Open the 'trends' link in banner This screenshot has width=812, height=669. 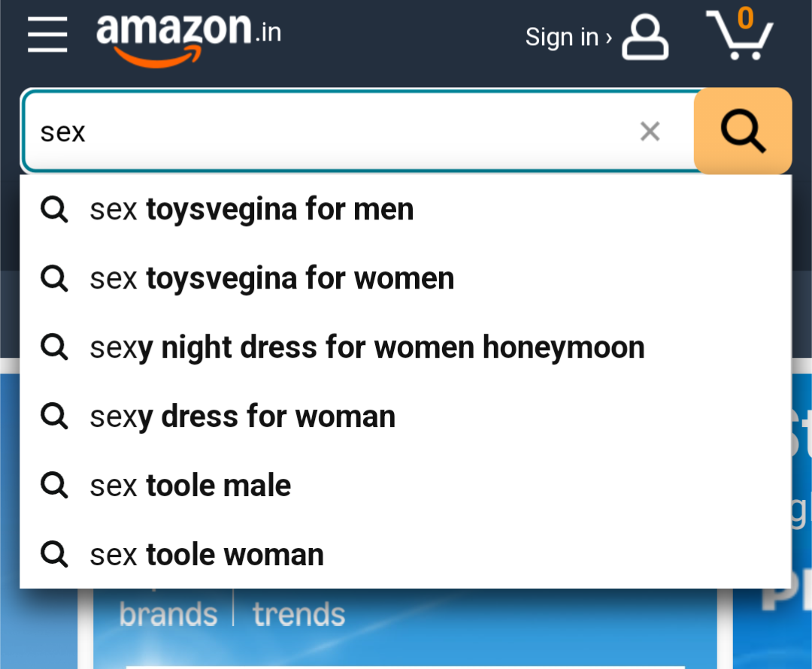coord(298,614)
